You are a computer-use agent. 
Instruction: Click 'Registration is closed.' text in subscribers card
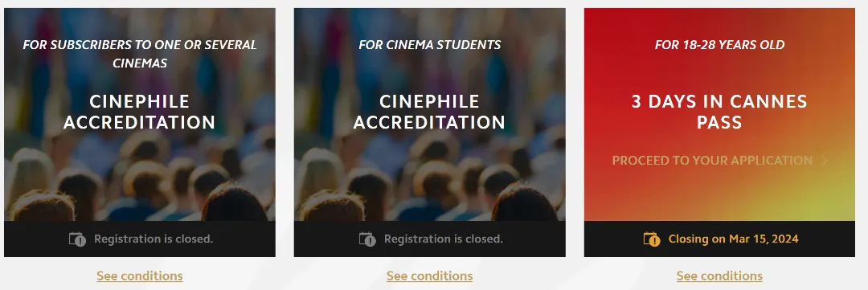(154, 239)
